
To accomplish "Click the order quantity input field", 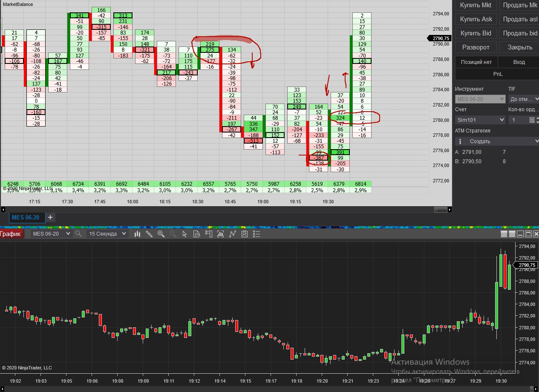I will coord(518,120).
